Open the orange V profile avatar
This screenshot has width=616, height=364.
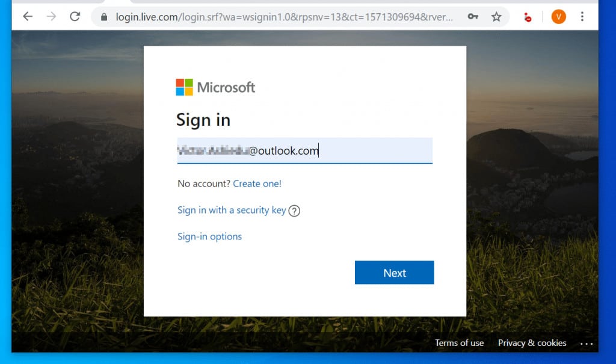pos(558,16)
